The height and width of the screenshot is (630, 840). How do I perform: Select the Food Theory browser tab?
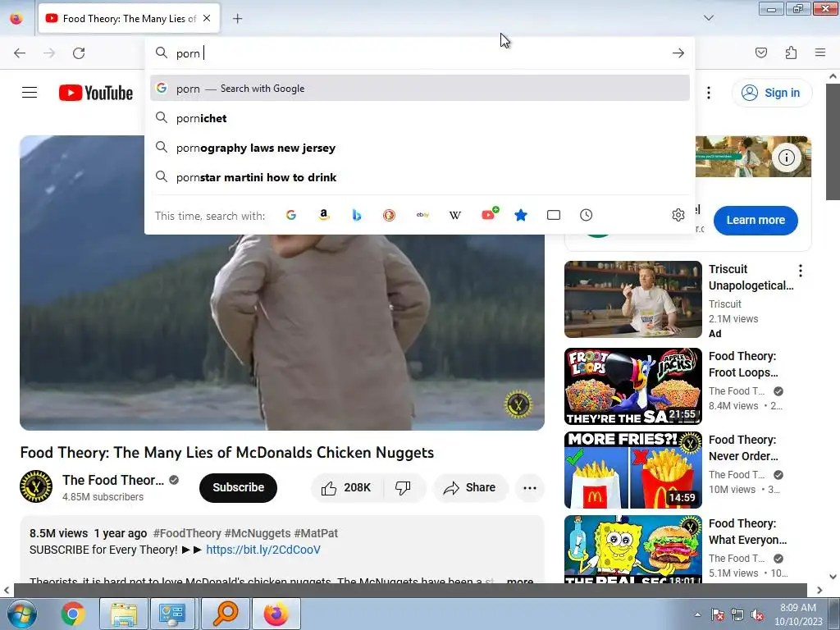click(x=129, y=18)
